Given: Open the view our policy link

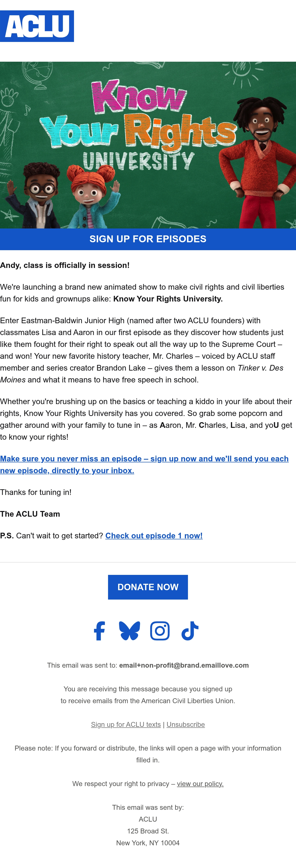Looking at the screenshot, I should 200,784.
